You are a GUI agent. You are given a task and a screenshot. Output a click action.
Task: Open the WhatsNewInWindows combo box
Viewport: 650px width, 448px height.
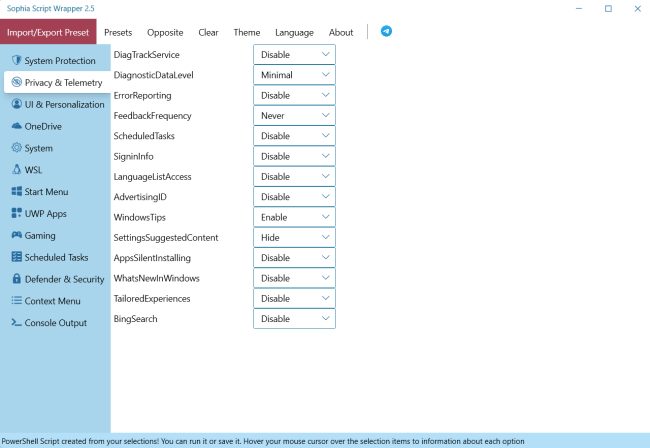click(294, 278)
